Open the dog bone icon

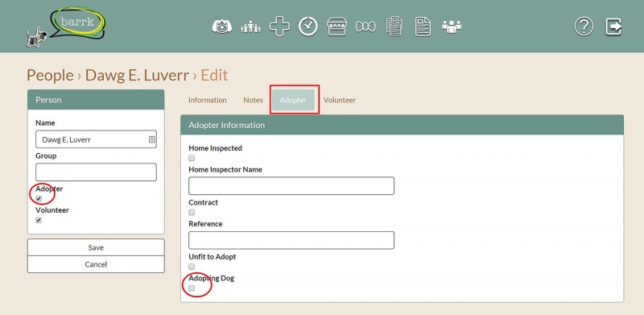click(x=365, y=27)
